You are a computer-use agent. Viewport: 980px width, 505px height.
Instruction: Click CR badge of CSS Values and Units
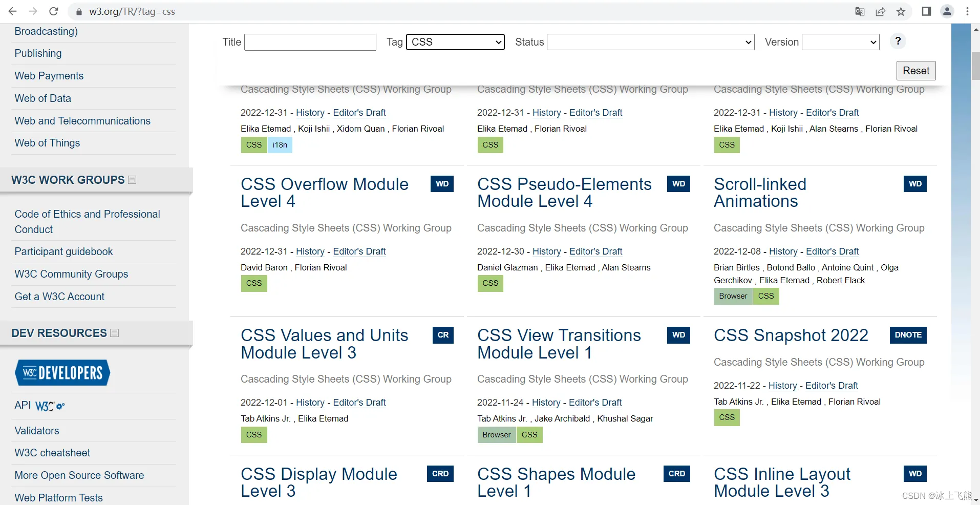click(443, 335)
